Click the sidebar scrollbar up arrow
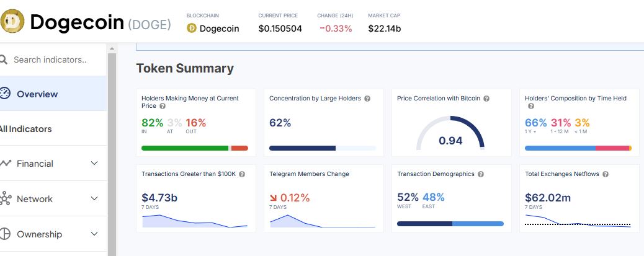644x256 pixels. 112,48
